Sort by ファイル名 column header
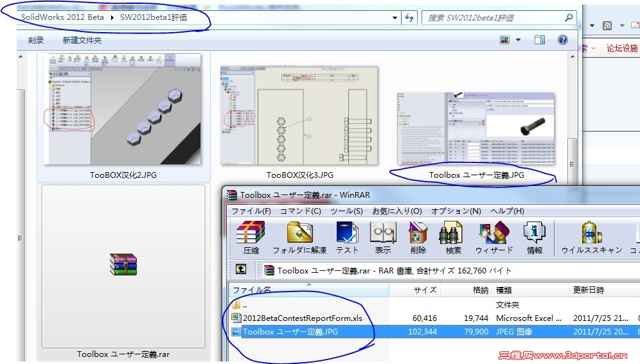This screenshot has width=640, height=364. click(308, 290)
